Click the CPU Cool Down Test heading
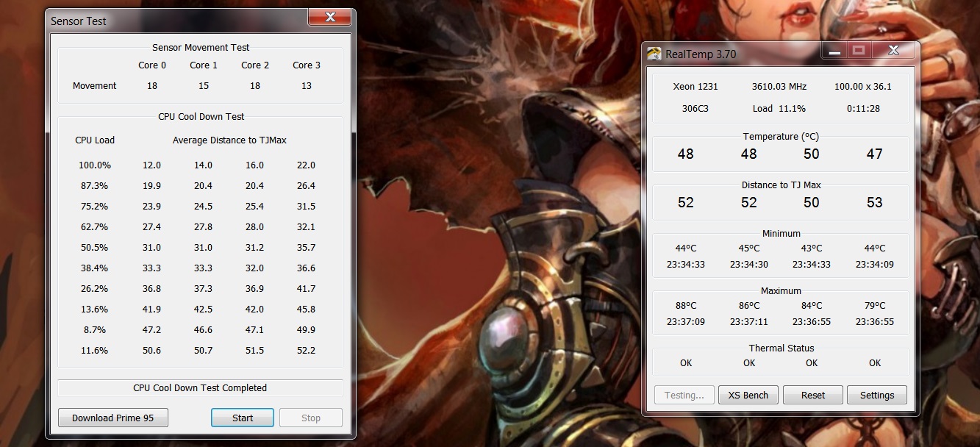 [x=201, y=116]
